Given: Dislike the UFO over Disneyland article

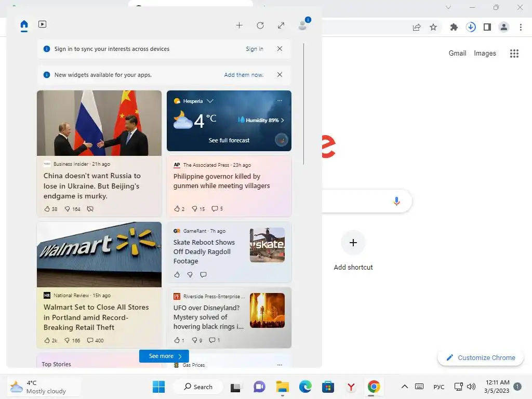Looking at the screenshot, I should (197, 340).
